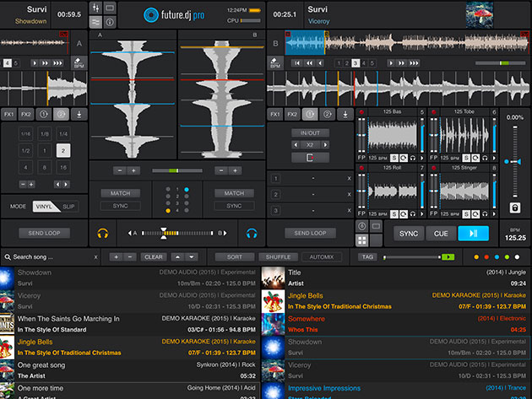This screenshot has width=532, height=399.
Task: Switch deck A mode to VINYL
Action: (45, 207)
